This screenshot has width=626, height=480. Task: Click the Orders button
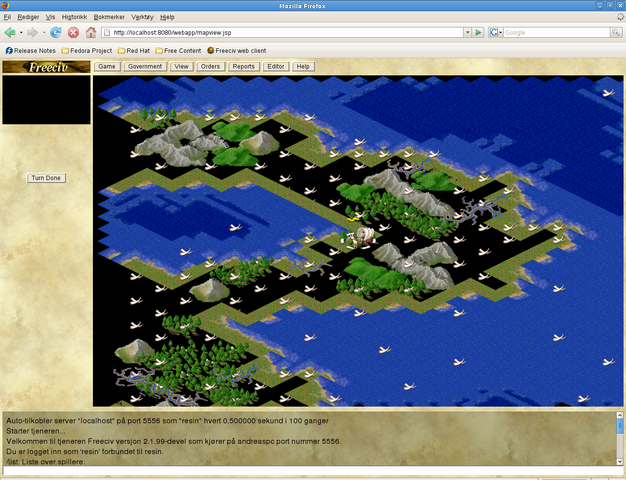pos(210,67)
